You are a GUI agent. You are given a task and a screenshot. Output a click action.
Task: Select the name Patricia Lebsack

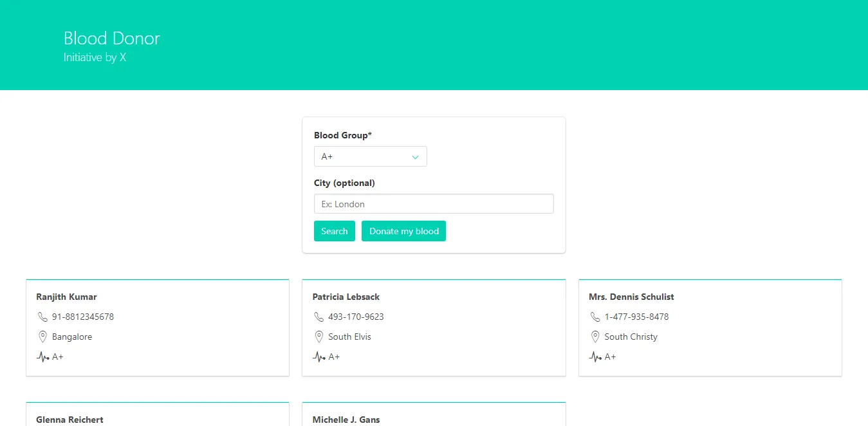click(346, 297)
